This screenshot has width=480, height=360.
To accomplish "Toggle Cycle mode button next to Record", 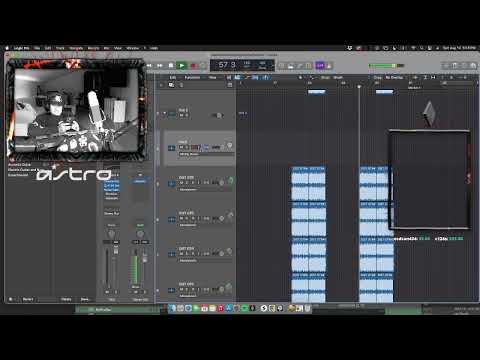I will click(203, 66).
